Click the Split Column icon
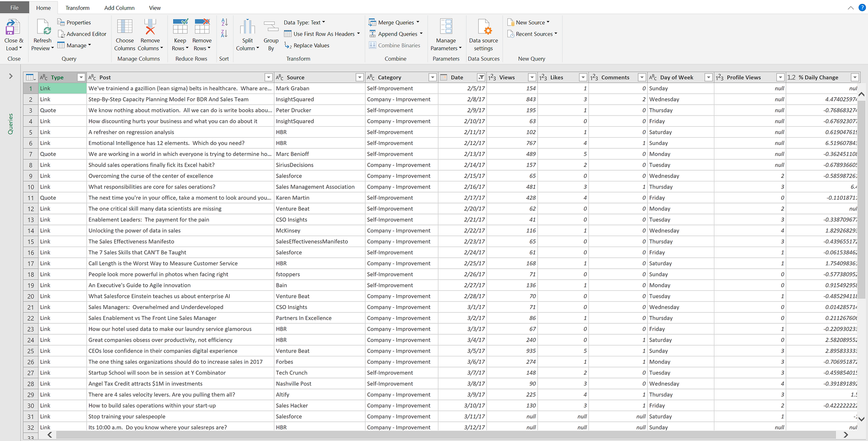Viewport: 868px width, 441px height. tap(247, 27)
